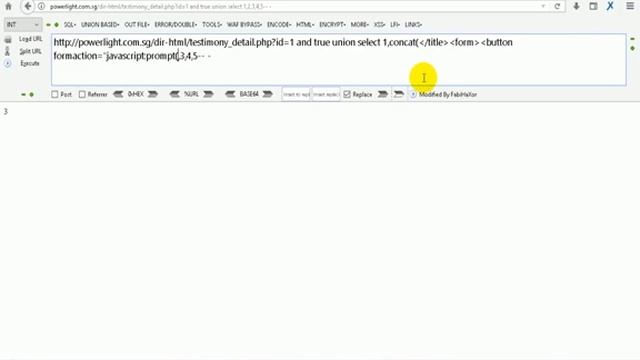Click the browser address bar URL

(160, 7)
